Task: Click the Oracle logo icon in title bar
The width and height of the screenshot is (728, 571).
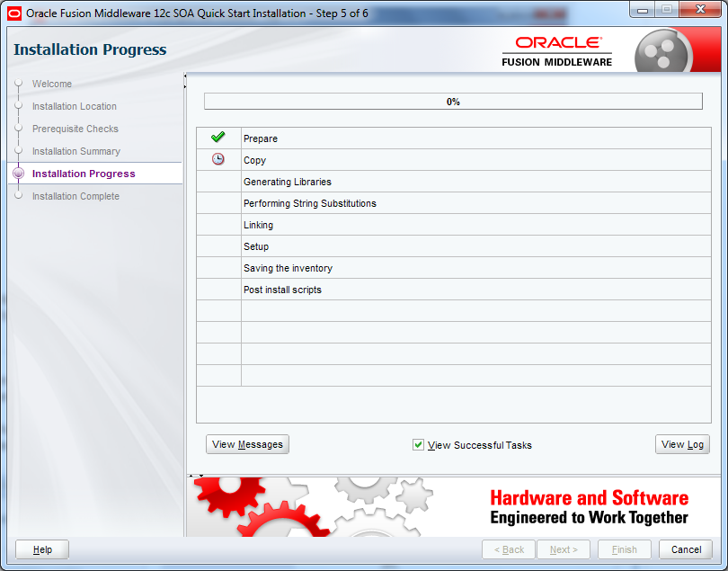Action: click(14, 13)
